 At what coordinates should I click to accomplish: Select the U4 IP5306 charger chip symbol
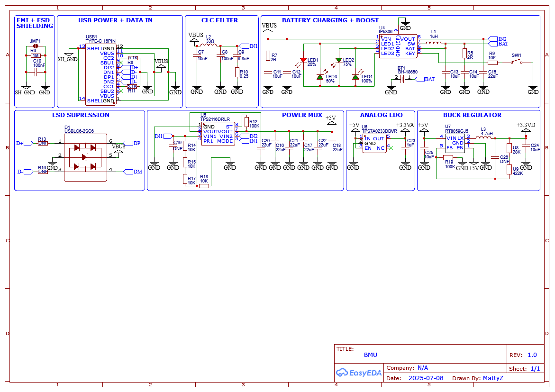(x=398, y=46)
